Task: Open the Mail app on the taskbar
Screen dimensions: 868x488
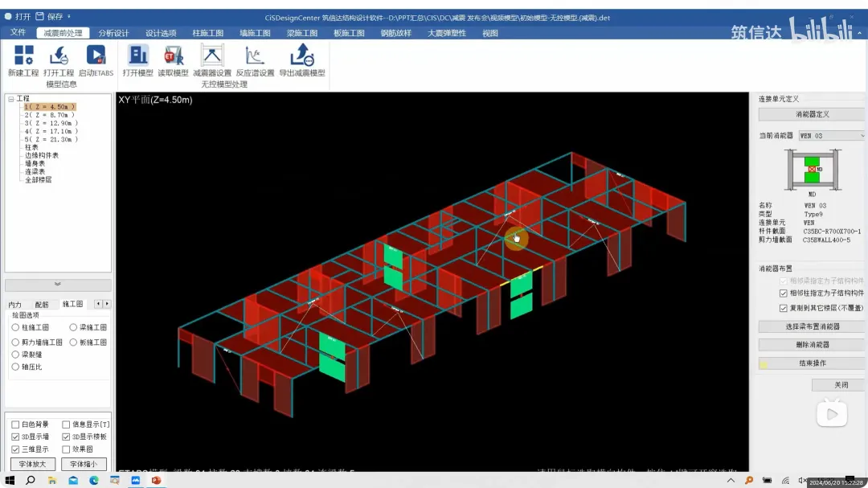Action: coord(73,480)
